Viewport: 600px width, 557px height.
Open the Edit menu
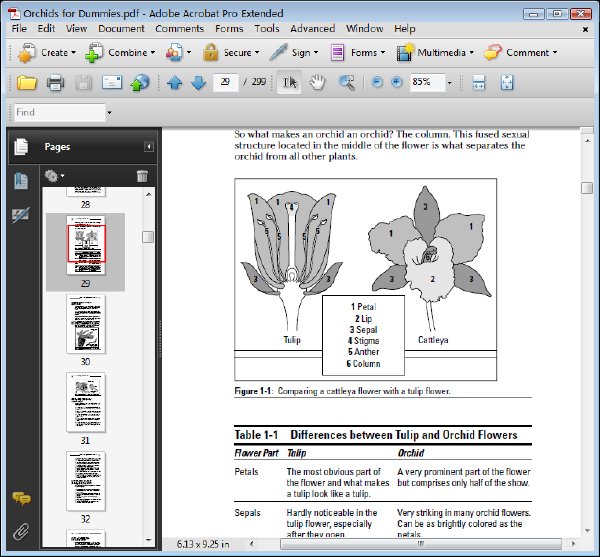coord(46,29)
